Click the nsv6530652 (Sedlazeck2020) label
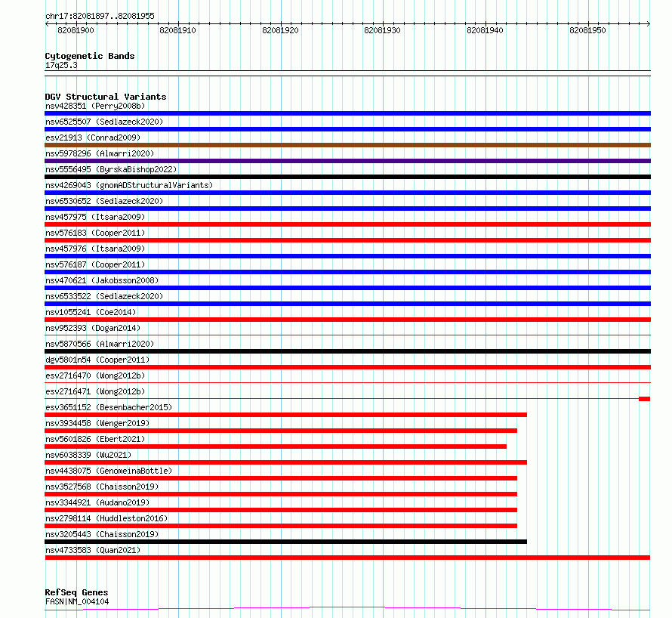 click(104, 201)
